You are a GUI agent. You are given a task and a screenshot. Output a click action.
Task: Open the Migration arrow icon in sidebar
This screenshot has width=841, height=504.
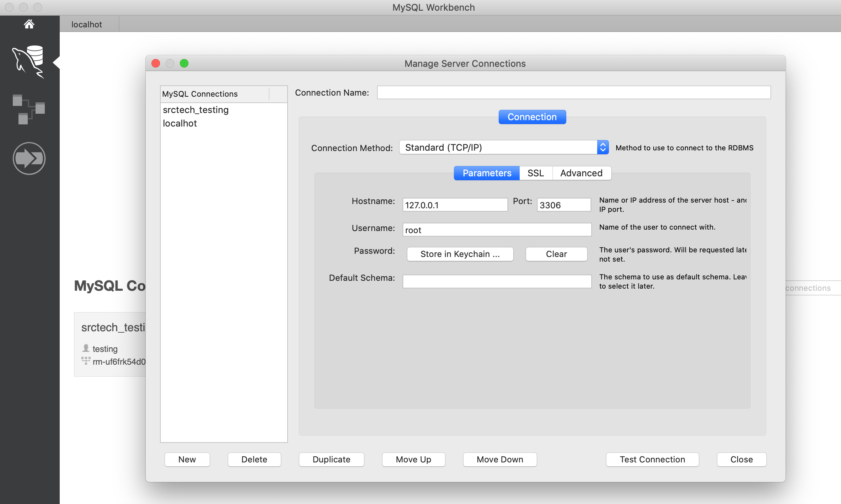click(29, 159)
